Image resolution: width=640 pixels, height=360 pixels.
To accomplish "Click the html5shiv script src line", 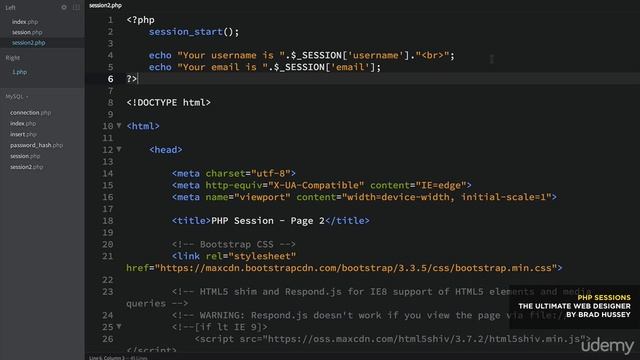I will click(393, 339).
